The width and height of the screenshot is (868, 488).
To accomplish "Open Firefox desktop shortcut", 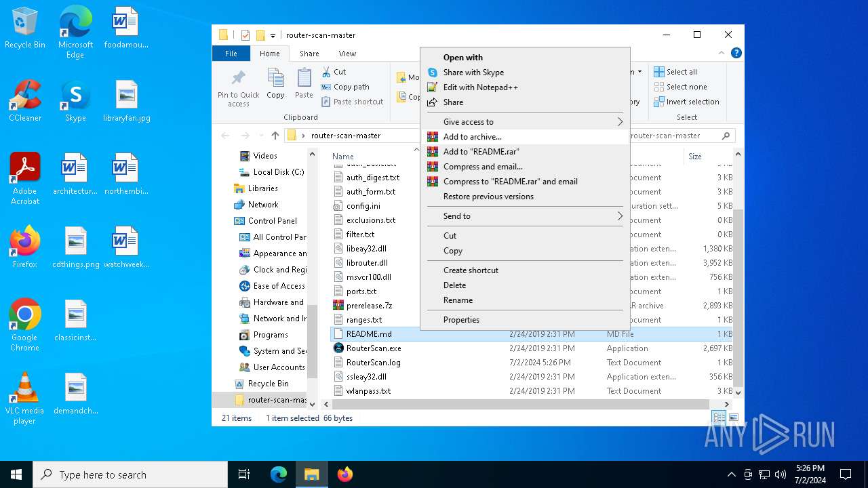I will 25,247.
